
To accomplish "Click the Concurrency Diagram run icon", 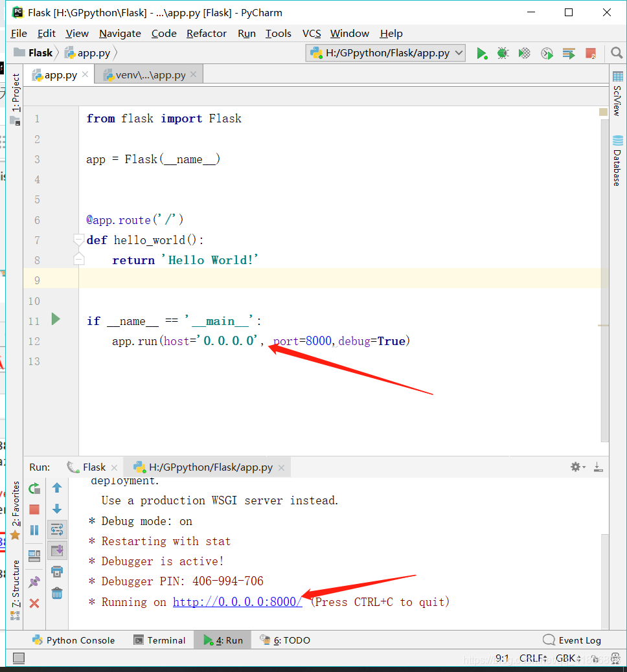I will 569,53.
